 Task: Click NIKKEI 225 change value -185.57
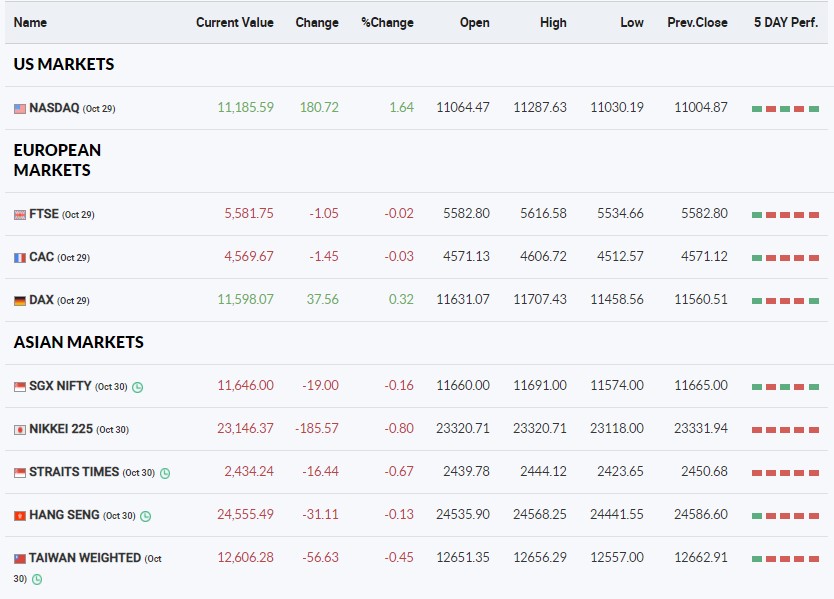316,428
